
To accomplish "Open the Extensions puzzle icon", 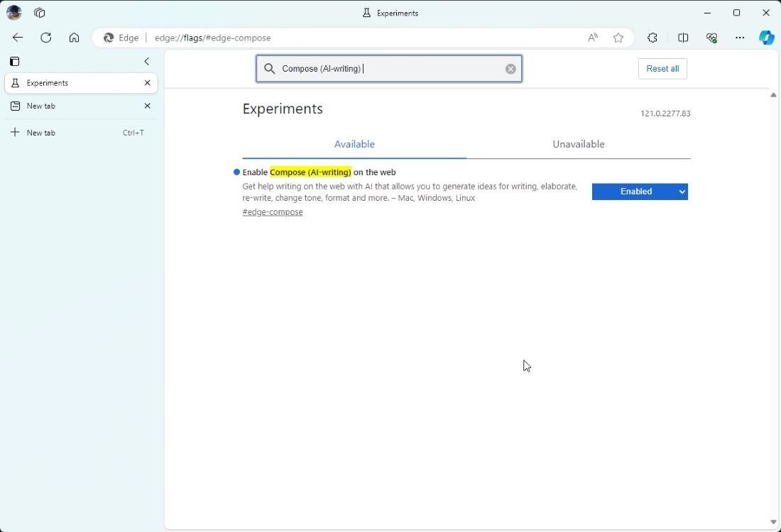I will (x=652, y=38).
